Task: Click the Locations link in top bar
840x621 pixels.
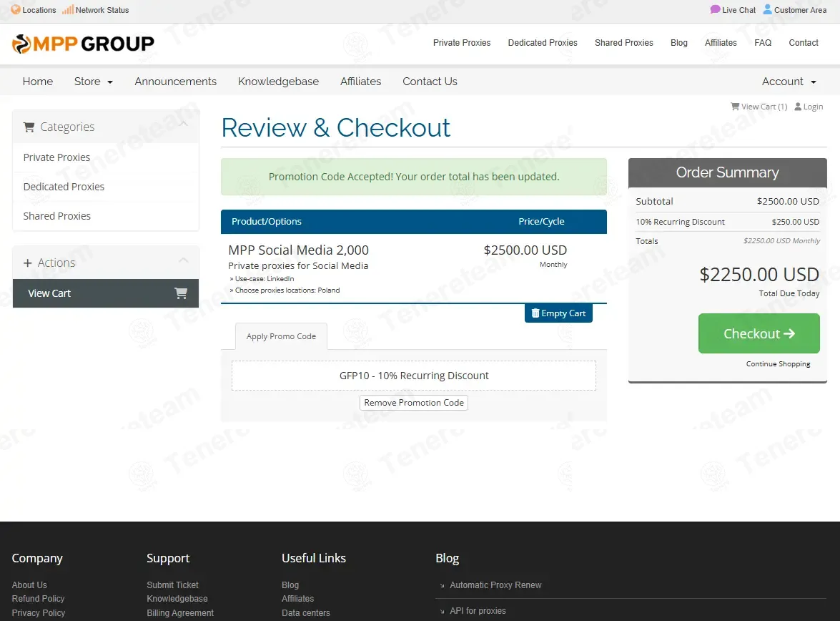Action: 34,9
